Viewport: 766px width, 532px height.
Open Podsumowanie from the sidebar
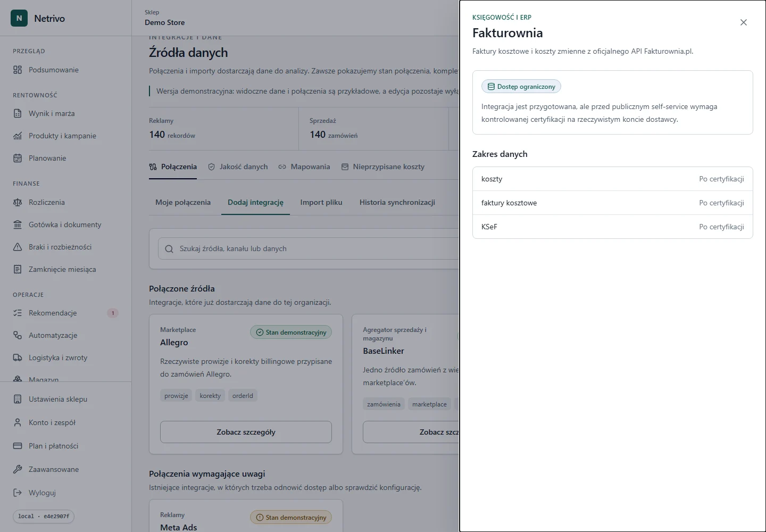click(66, 70)
